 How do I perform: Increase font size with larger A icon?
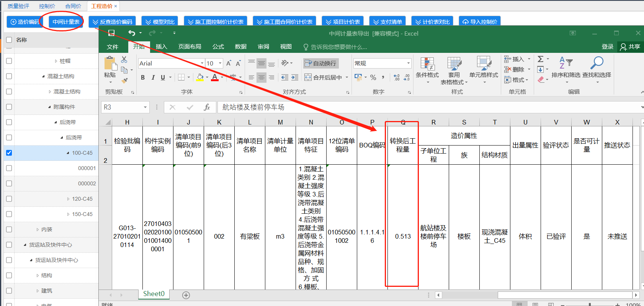point(229,63)
